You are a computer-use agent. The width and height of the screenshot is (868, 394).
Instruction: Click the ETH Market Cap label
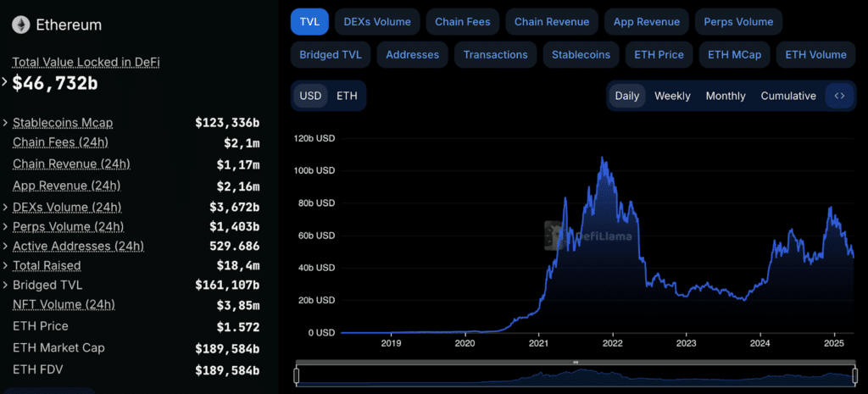tap(58, 348)
